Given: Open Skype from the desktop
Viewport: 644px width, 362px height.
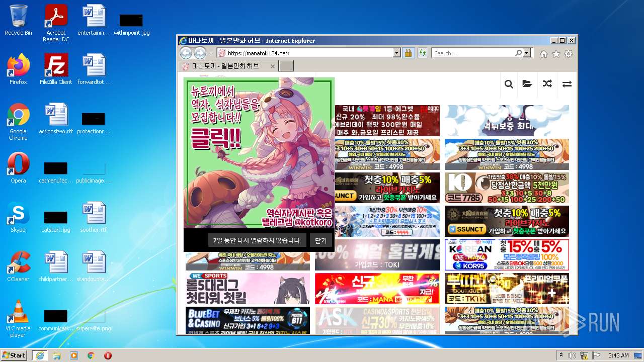Looking at the screenshot, I should (x=18, y=217).
